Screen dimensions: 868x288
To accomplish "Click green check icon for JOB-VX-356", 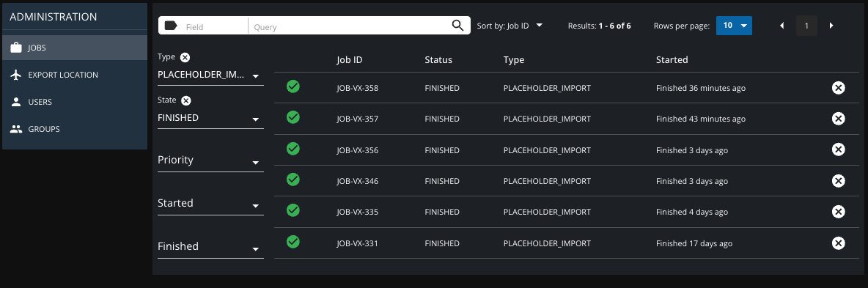I will click(293, 149).
